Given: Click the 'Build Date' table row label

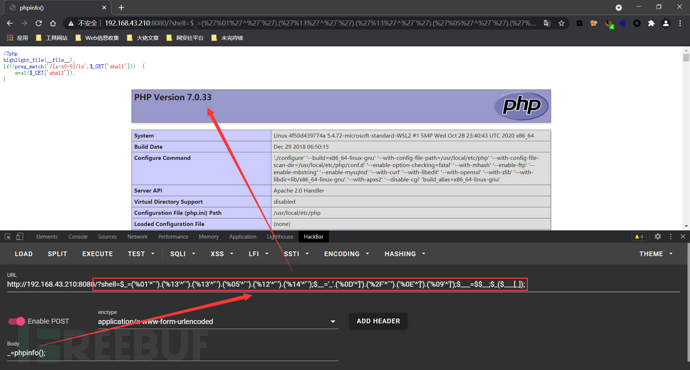Looking at the screenshot, I should pos(148,147).
